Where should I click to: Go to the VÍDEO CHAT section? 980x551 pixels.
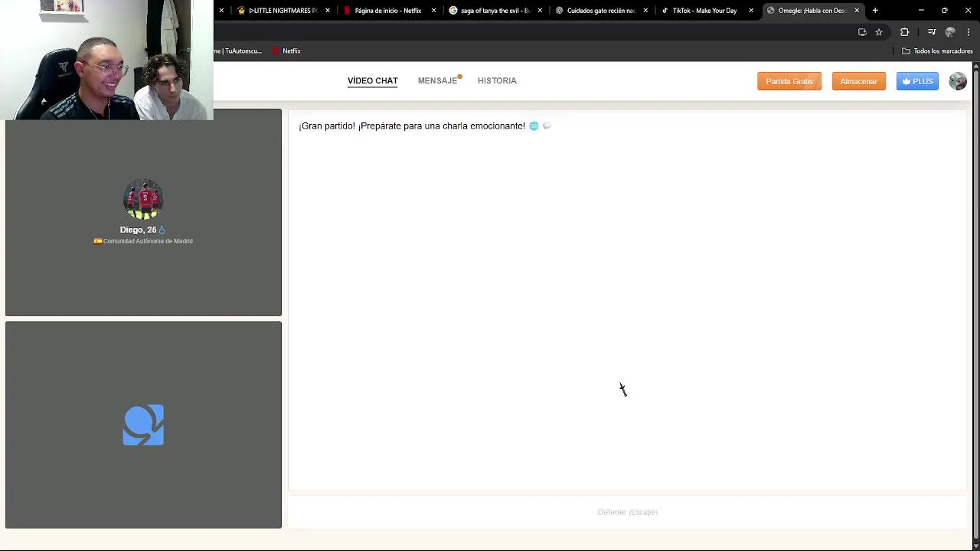pos(373,80)
